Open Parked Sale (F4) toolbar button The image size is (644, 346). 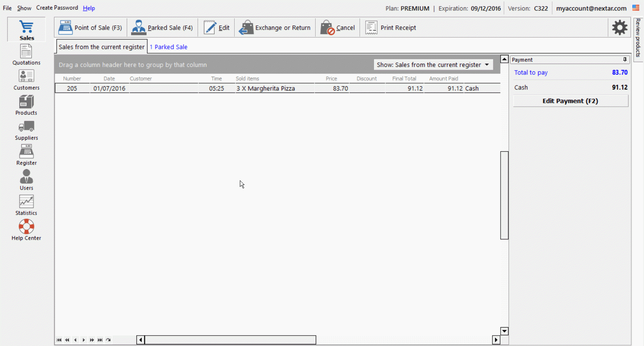point(162,28)
